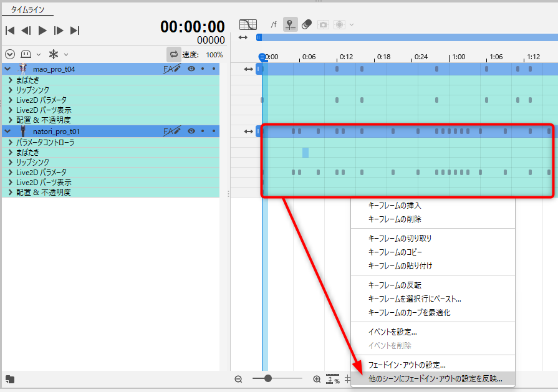558x392 pixels.
Task: Open the タイムライン panel tab
Action: pyautogui.click(x=27, y=10)
